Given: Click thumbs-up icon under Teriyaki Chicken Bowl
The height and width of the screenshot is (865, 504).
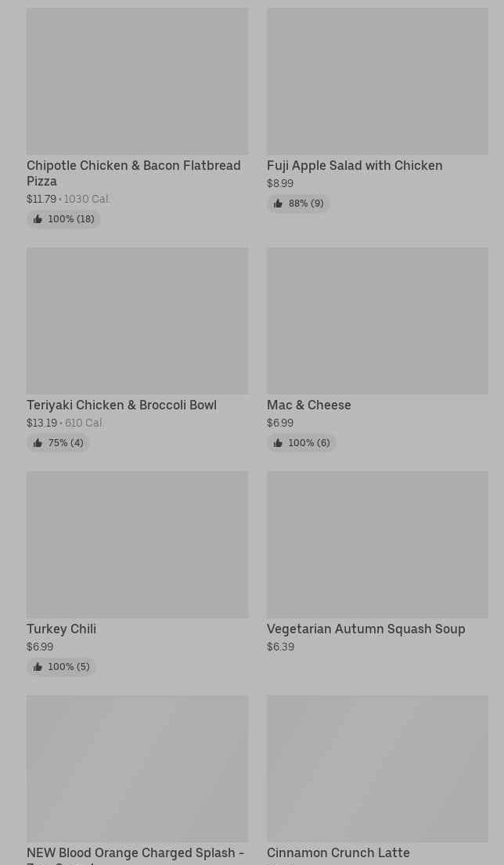Looking at the screenshot, I should point(38,443).
